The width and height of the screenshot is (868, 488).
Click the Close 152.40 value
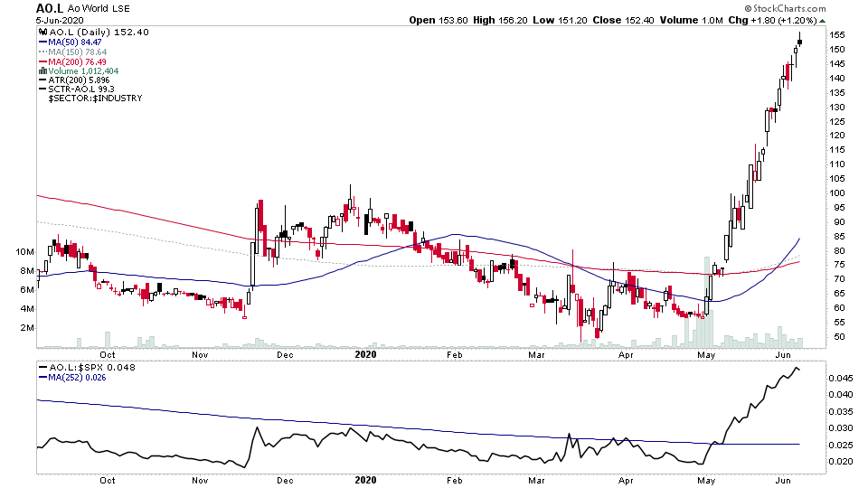[x=623, y=20]
